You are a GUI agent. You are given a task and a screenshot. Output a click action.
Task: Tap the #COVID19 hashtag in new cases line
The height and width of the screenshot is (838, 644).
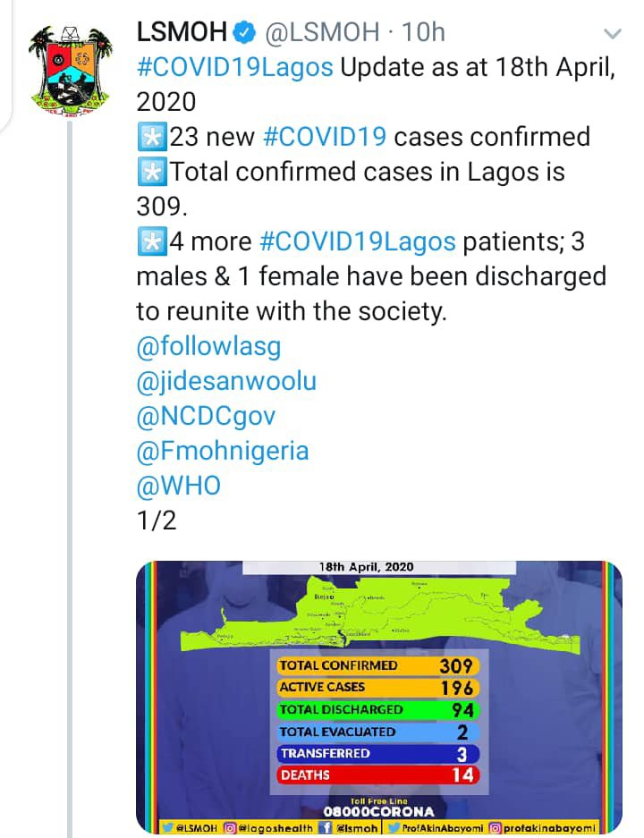tap(324, 137)
